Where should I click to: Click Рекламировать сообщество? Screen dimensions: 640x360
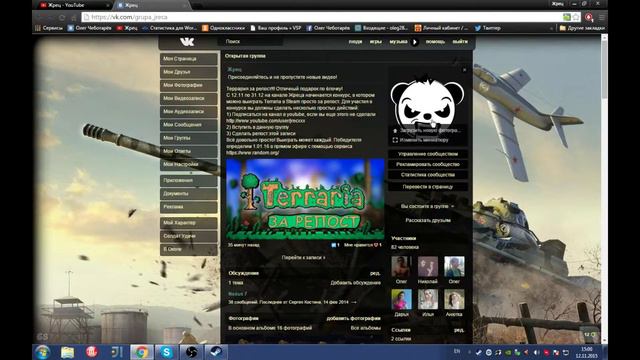pyautogui.click(x=428, y=164)
